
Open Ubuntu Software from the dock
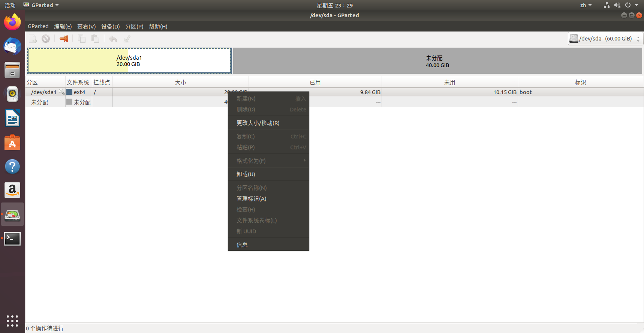[x=12, y=142]
